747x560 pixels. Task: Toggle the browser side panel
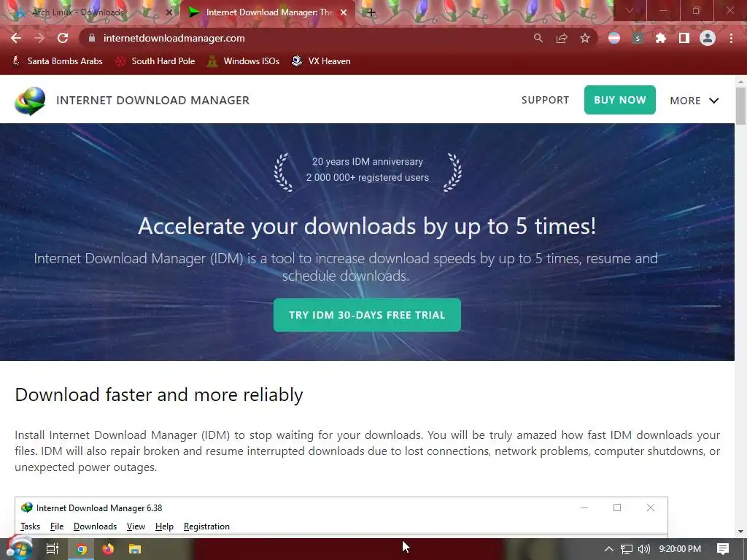pos(684,38)
